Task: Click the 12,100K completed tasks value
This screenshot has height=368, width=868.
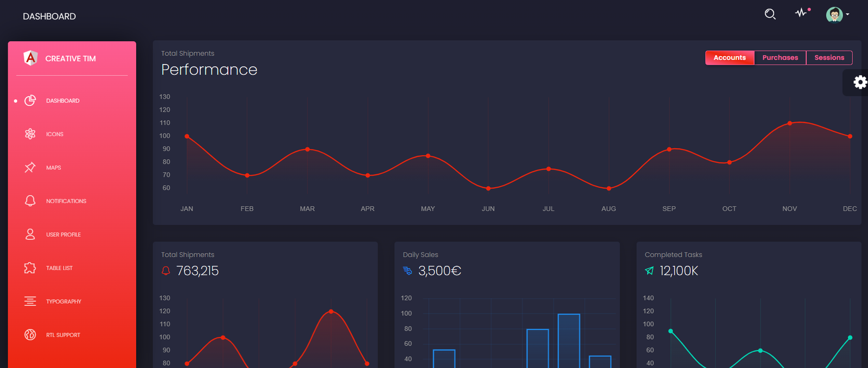Action: [679, 271]
